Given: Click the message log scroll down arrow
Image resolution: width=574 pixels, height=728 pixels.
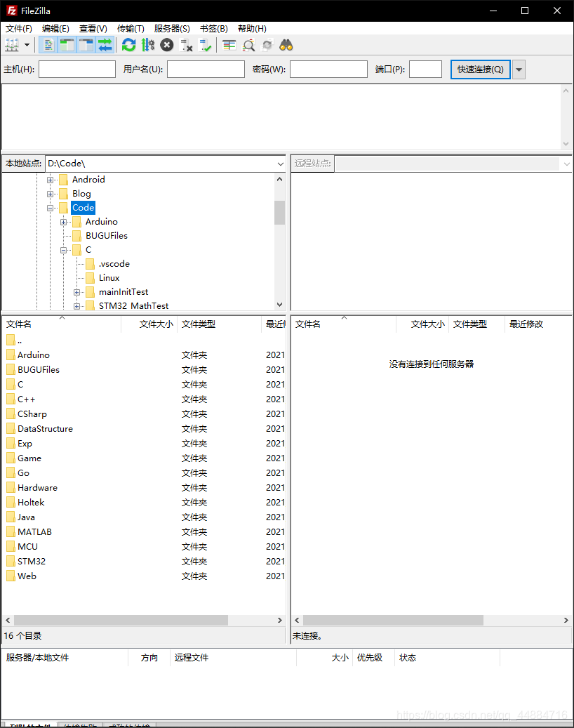Looking at the screenshot, I should [x=566, y=144].
